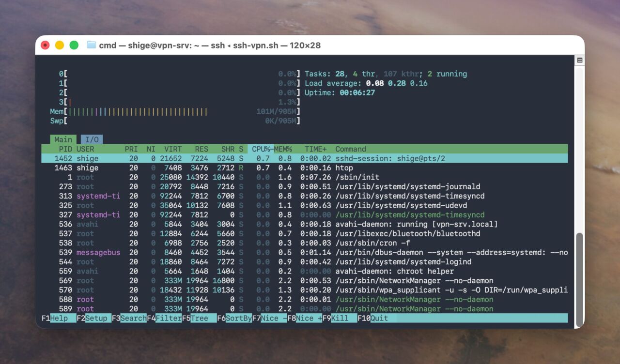Sort by the USER column header
Image resolution: width=620 pixels, height=364 pixels.
coord(85,149)
